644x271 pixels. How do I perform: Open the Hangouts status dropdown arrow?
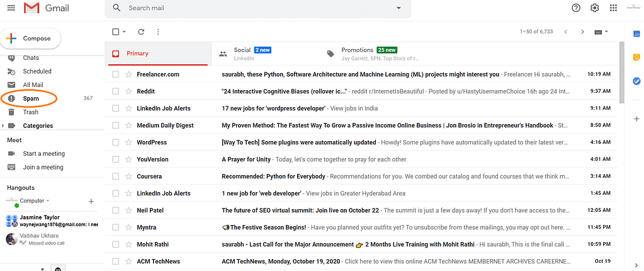coord(48,200)
